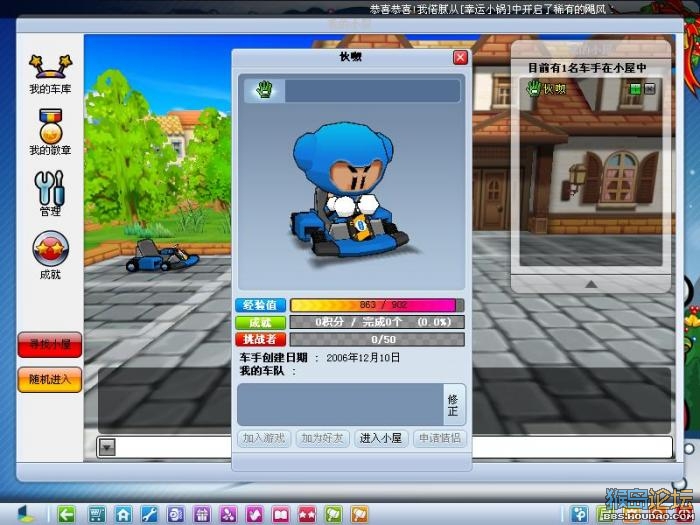The width and height of the screenshot is (700, 525).
Task: Click the purple pinwheel icon in toolbar
Action: pyautogui.click(x=228, y=514)
